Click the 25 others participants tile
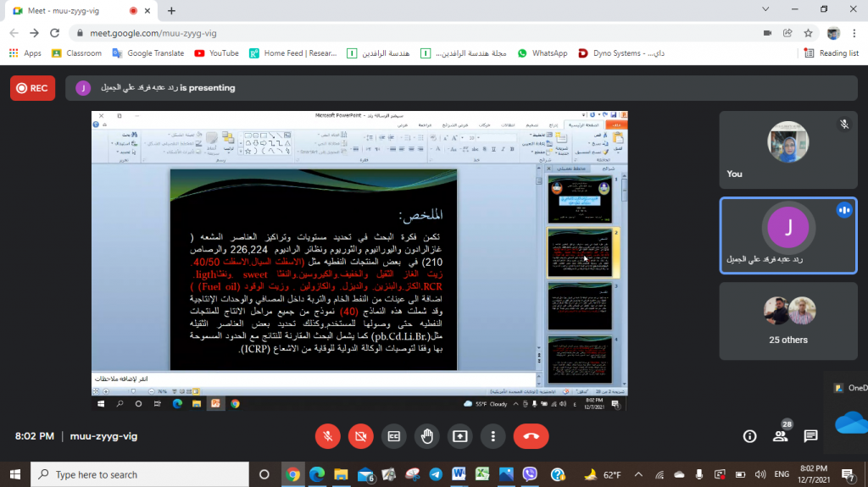The image size is (868, 487). (787, 320)
